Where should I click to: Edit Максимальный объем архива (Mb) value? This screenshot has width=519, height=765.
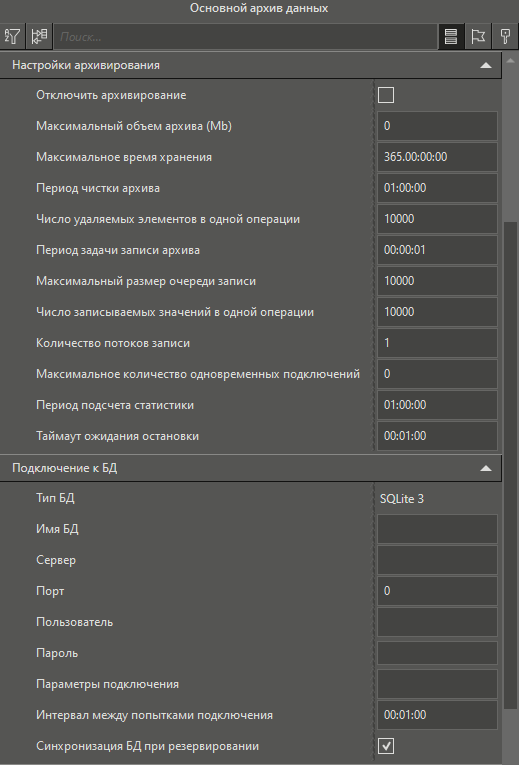click(x=437, y=126)
